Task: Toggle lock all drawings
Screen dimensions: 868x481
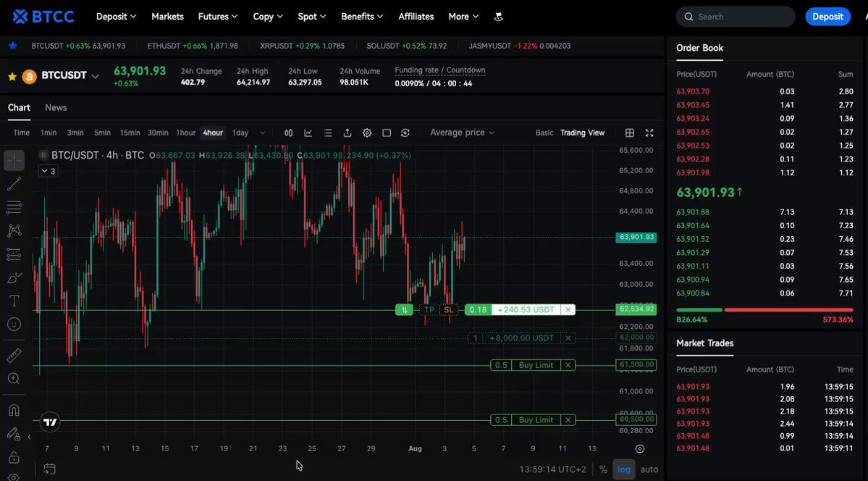Action: pos(14,457)
